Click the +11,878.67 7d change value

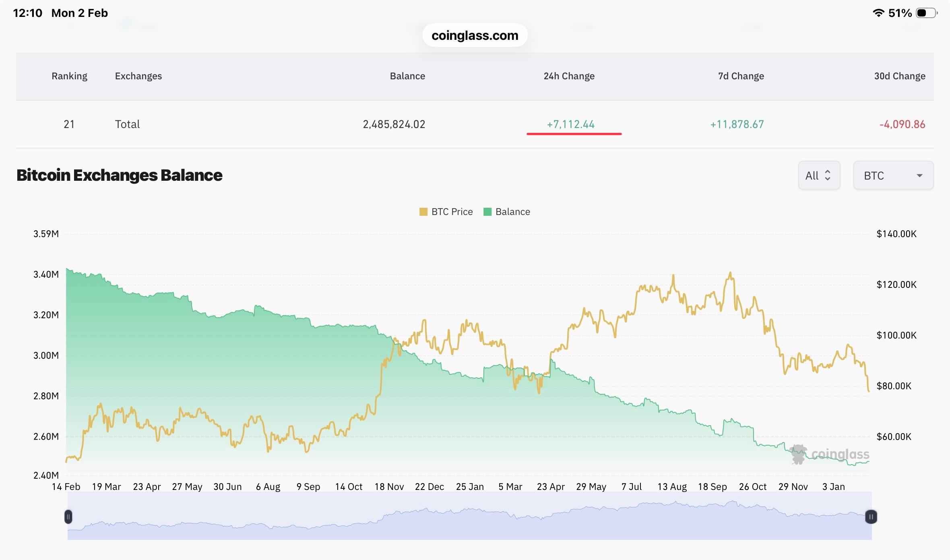point(737,124)
